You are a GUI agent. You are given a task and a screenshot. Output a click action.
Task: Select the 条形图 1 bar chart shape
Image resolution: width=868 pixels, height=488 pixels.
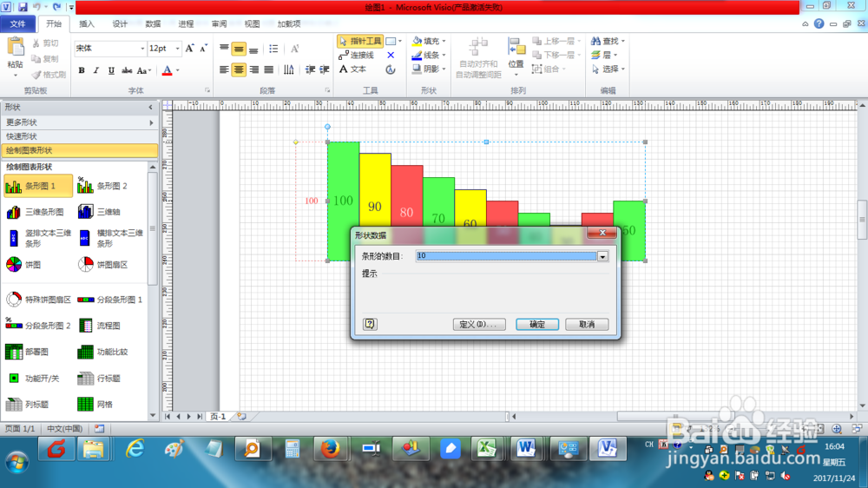pyautogui.click(x=37, y=186)
